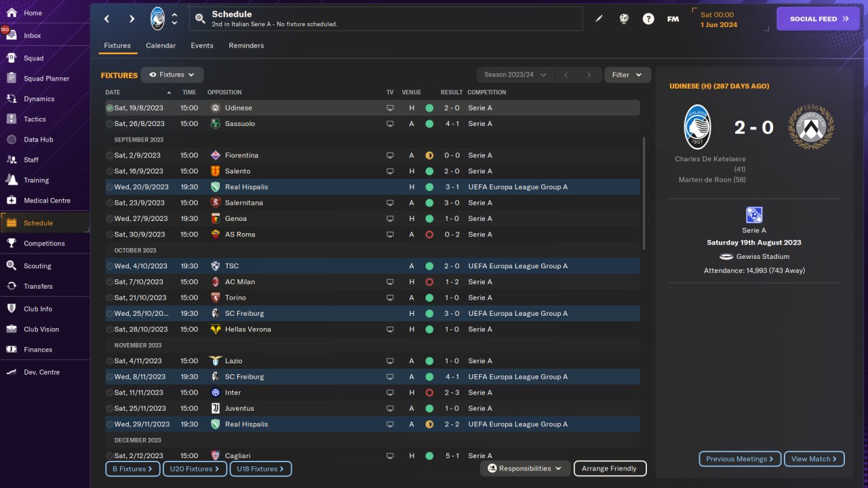Viewport: 868px width, 488px height.
Task: Open the Udinese opposition row
Action: tap(372, 108)
